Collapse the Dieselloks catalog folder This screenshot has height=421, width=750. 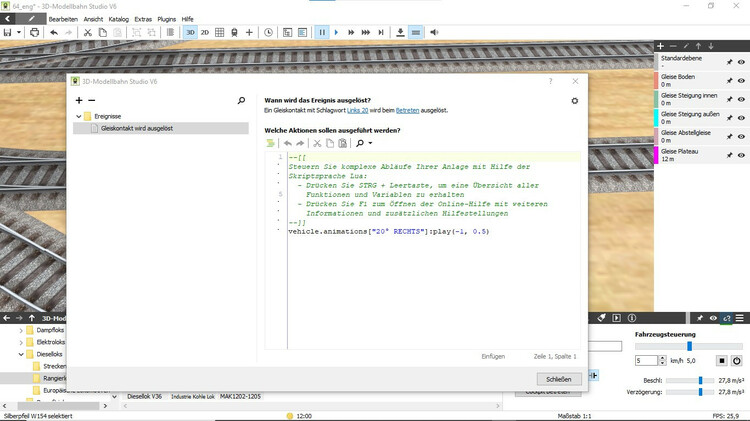click(x=21, y=353)
